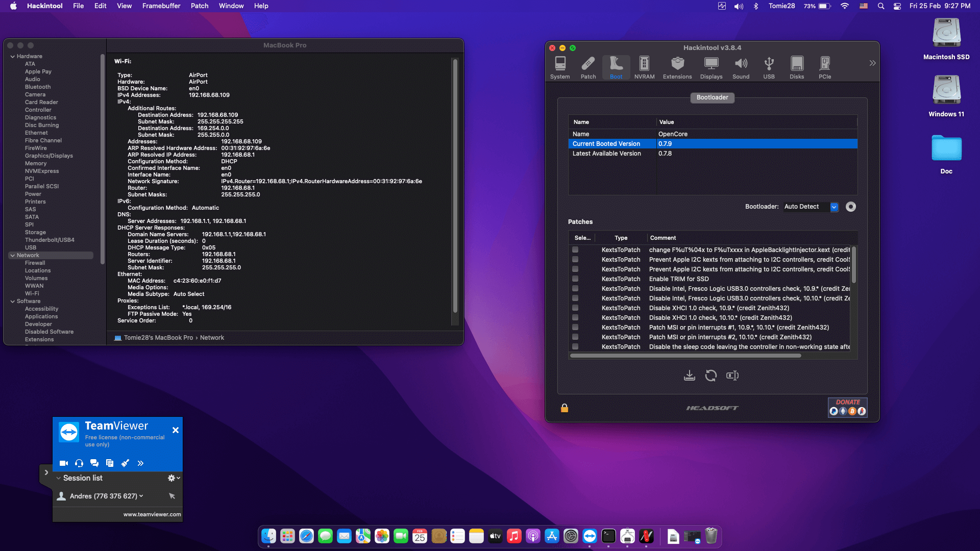Open the Extensions section in Hackintool
980x551 pixels.
pos(677,67)
